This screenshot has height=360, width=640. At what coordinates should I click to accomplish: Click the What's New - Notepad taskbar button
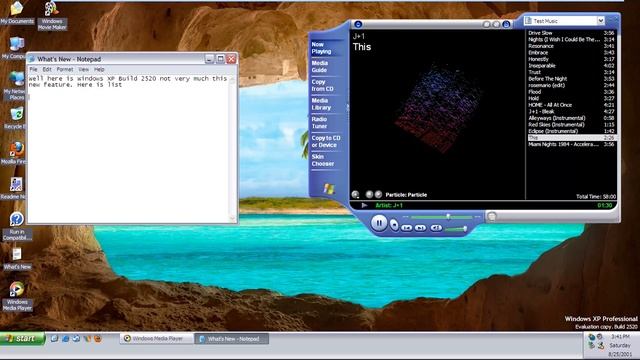[231, 338]
